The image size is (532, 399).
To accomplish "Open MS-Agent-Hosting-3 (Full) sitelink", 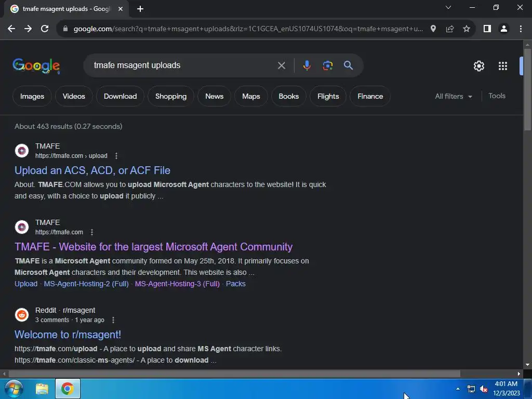I will (178, 284).
